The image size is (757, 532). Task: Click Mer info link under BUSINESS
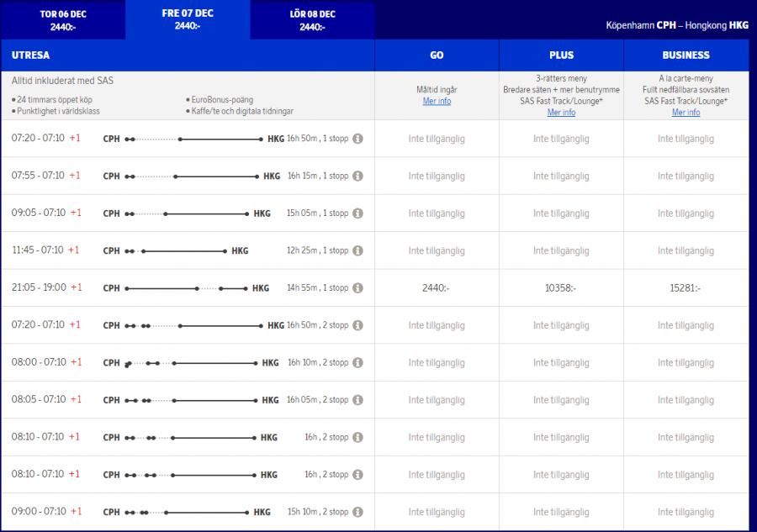[x=686, y=113]
